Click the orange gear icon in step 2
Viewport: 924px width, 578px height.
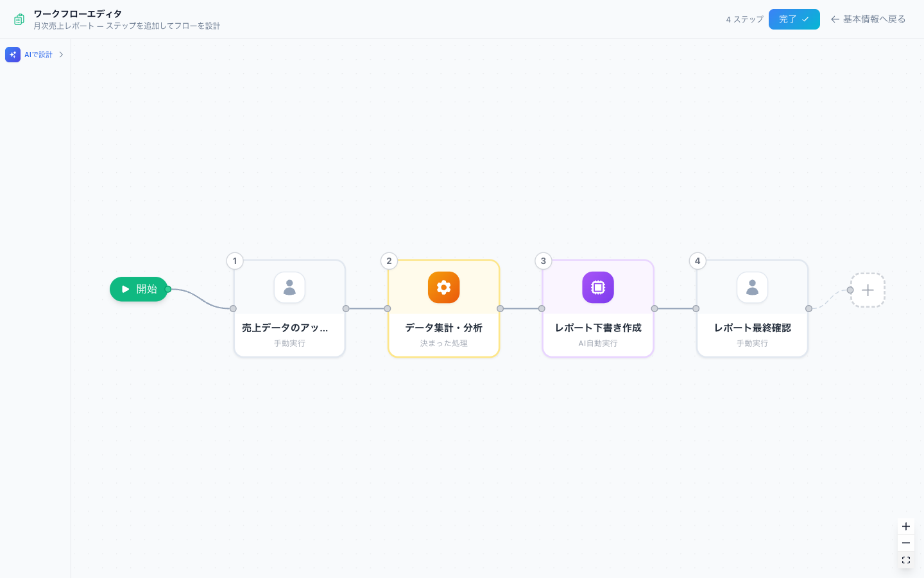[x=443, y=288]
